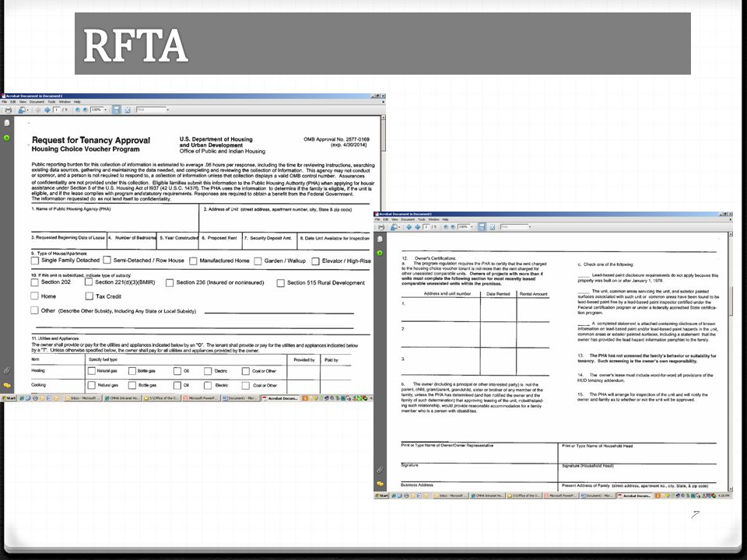This screenshot has width=747, height=560.
Task: Click the page number field in the left Acrobat window
Action: (x=57, y=110)
